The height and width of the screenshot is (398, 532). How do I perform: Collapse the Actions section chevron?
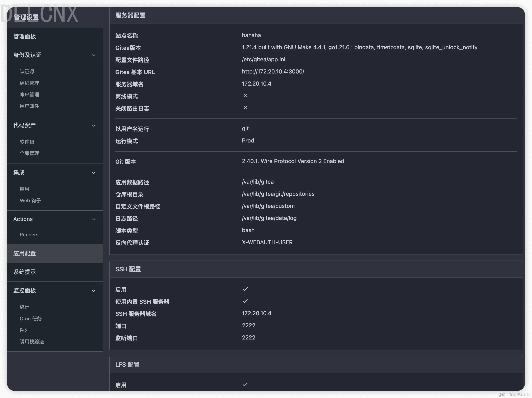point(94,219)
